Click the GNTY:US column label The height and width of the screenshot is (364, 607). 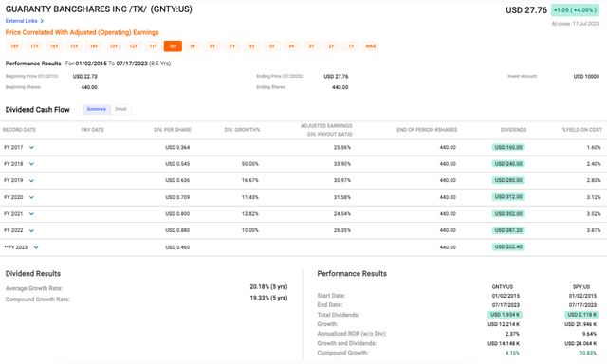(502, 287)
